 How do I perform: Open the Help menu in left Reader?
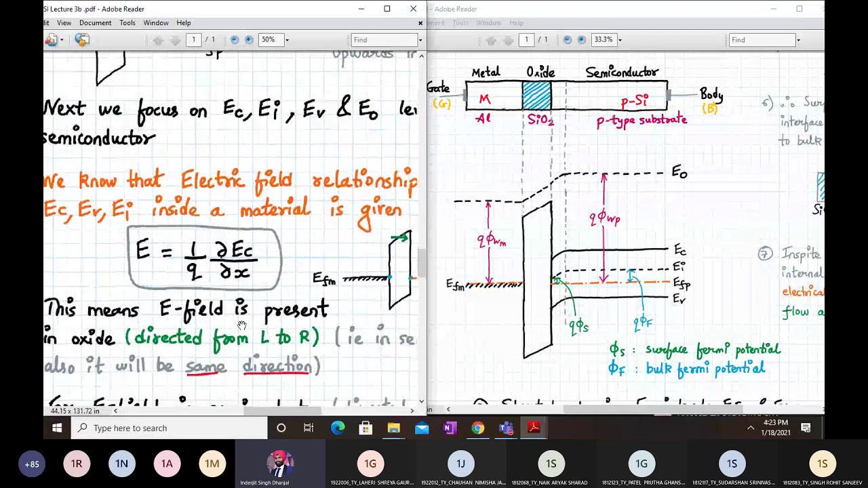click(184, 23)
